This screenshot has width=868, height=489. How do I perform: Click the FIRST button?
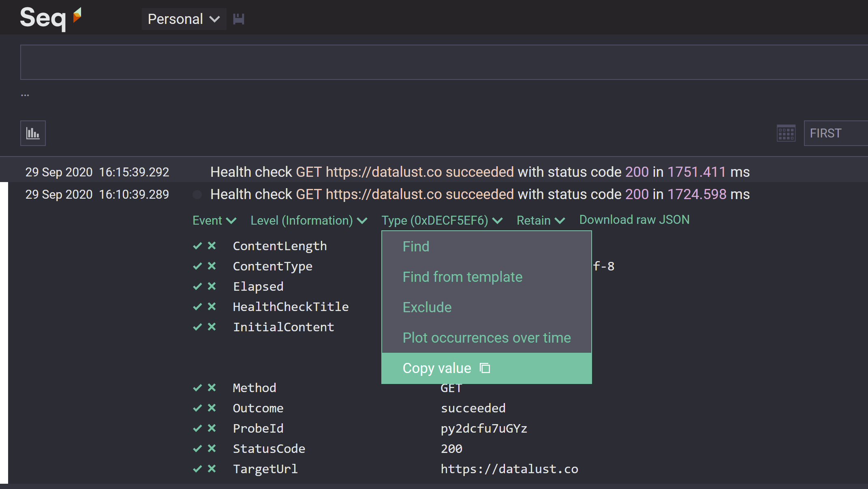[x=825, y=133]
